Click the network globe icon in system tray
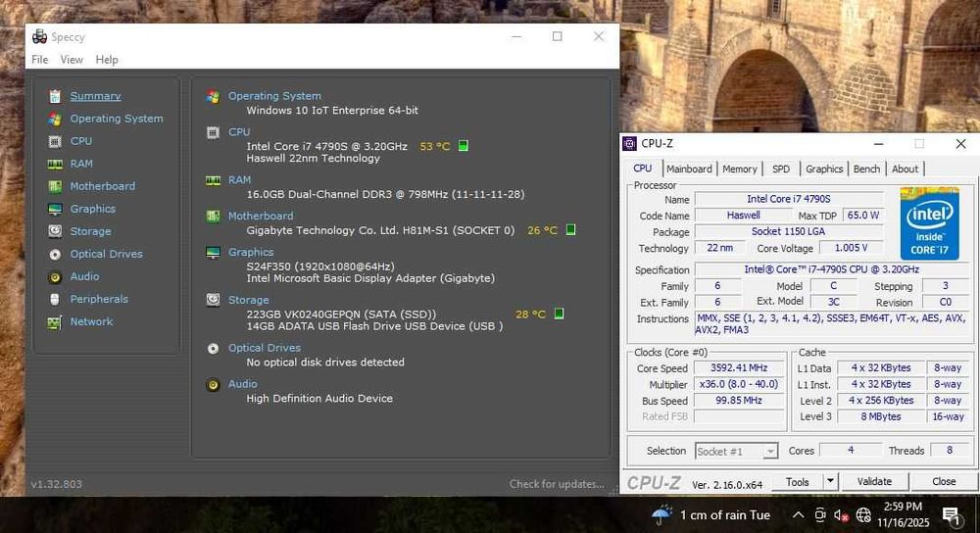This screenshot has width=980, height=533. [x=863, y=515]
